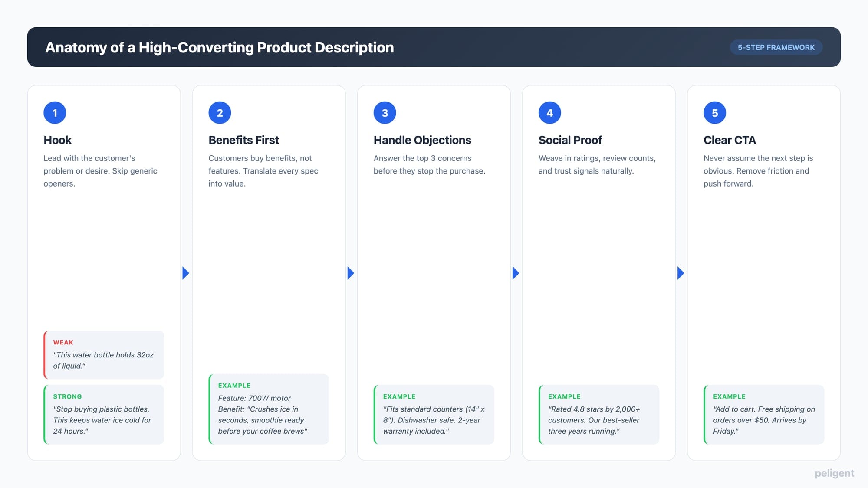The width and height of the screenshot is (868, 488).
Task: Click the EXAMPLE label in the Handle Objections card
Action: 399,396
